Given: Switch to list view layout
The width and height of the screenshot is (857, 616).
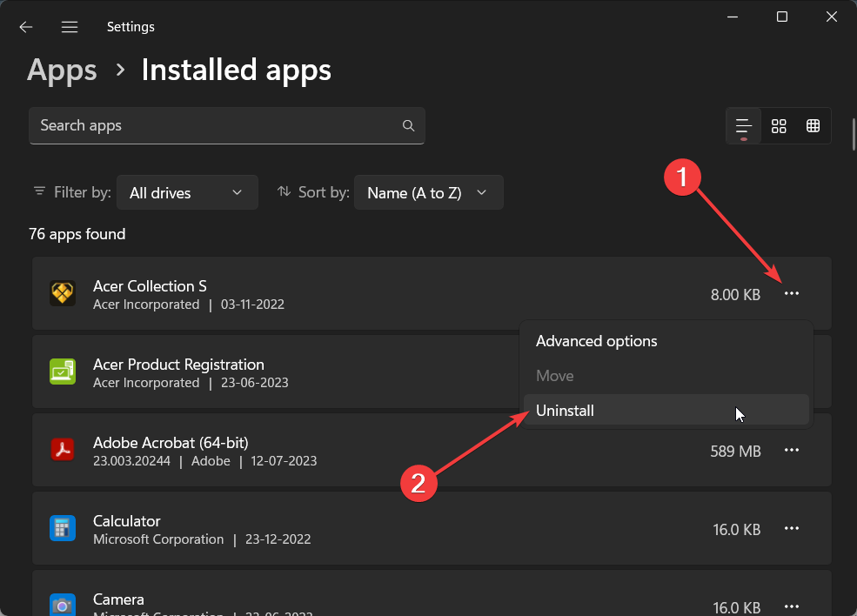Looking at the screenshot, I should click(744, 126).
